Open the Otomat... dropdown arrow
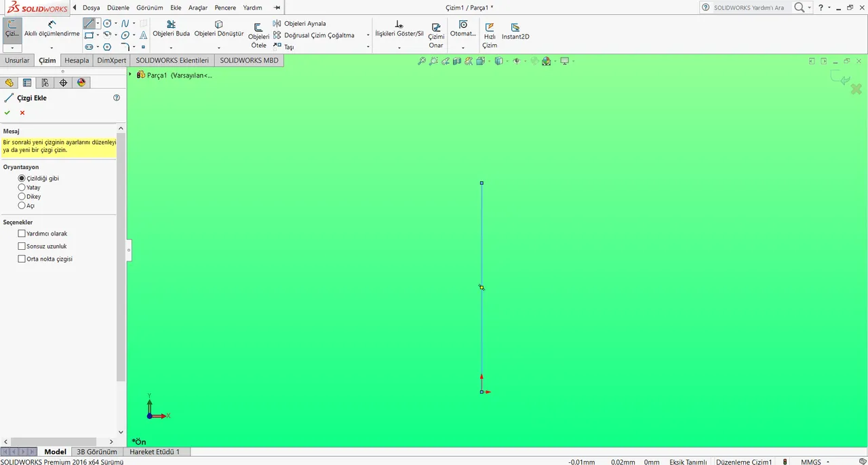Image resolution: width=868 pixels, height=465 pixels. [x=463, y=48]
